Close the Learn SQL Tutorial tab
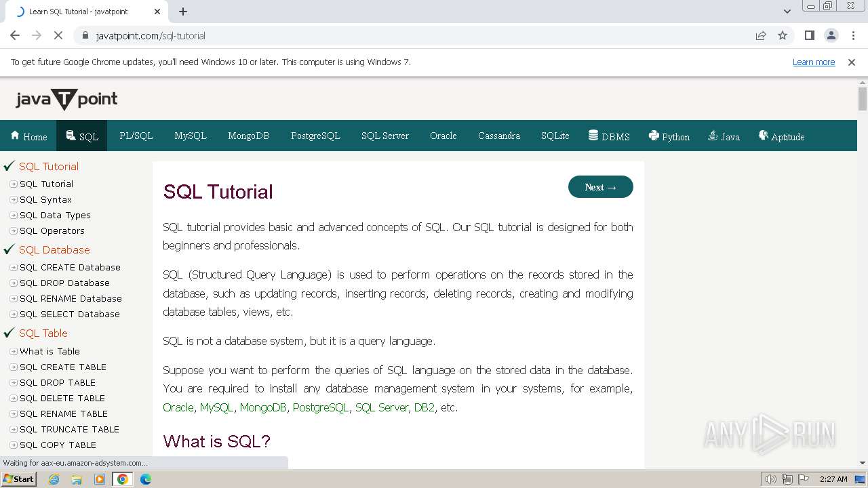This screenshot has height=488, width=868. coord(157,12)
